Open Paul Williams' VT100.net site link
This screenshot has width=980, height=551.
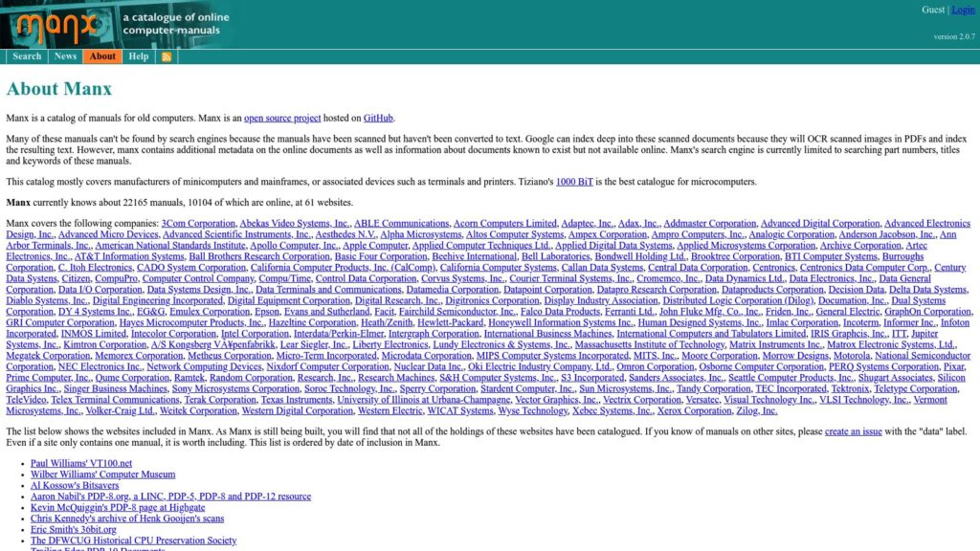click(x=81, y=464)
